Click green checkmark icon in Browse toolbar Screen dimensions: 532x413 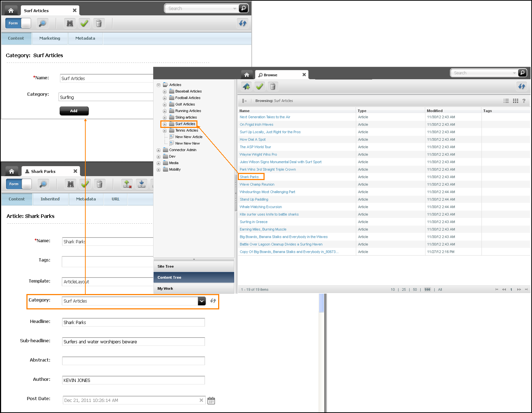pos(260,86)
